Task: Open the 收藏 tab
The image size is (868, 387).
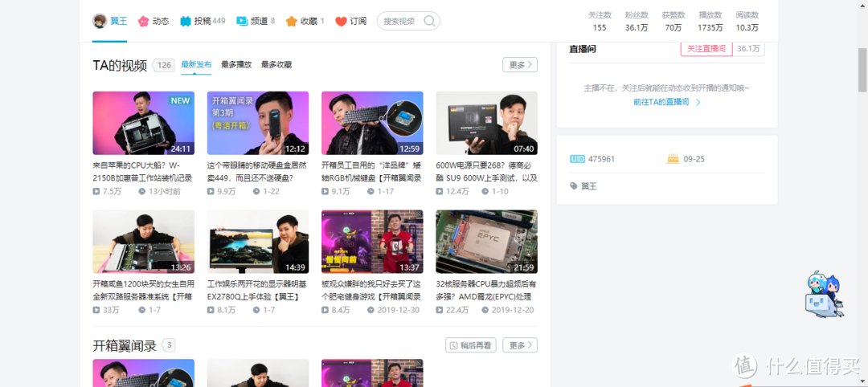Action: click(x=305, y=21)
